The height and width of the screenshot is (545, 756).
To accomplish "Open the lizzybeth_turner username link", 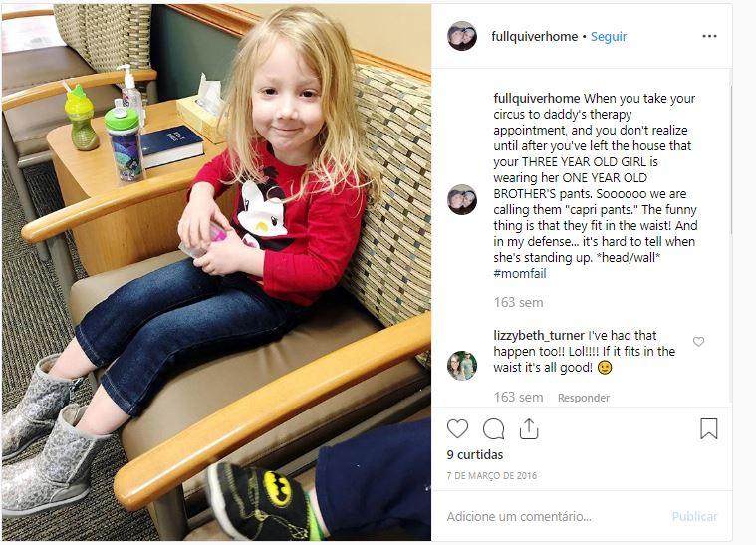I will point(539,335).
